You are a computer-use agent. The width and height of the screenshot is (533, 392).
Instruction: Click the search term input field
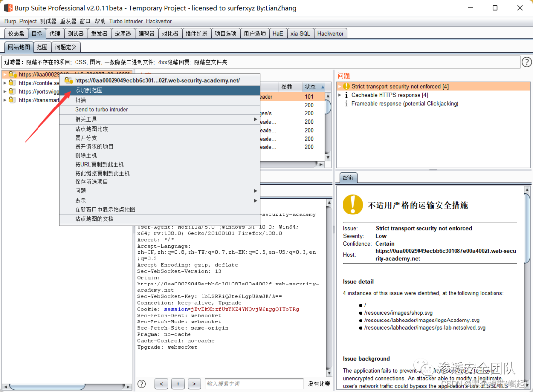(x=254, y=384)
